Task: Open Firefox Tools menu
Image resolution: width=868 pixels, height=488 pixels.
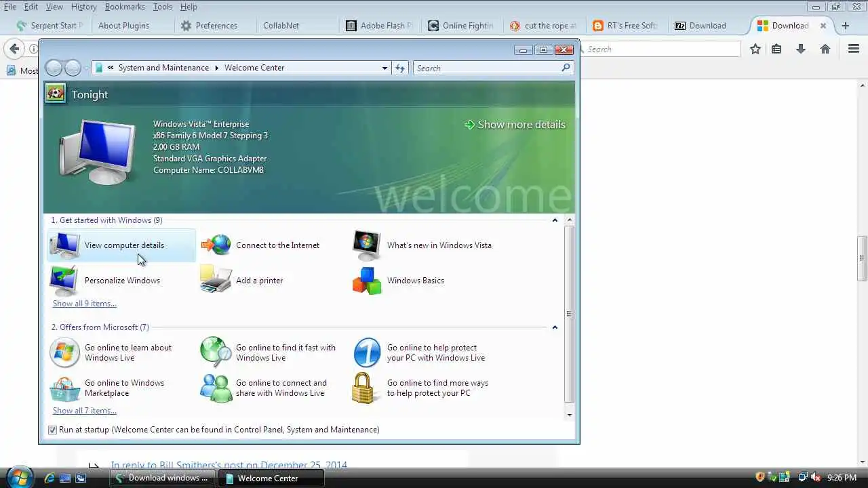Action: (163, 7)
